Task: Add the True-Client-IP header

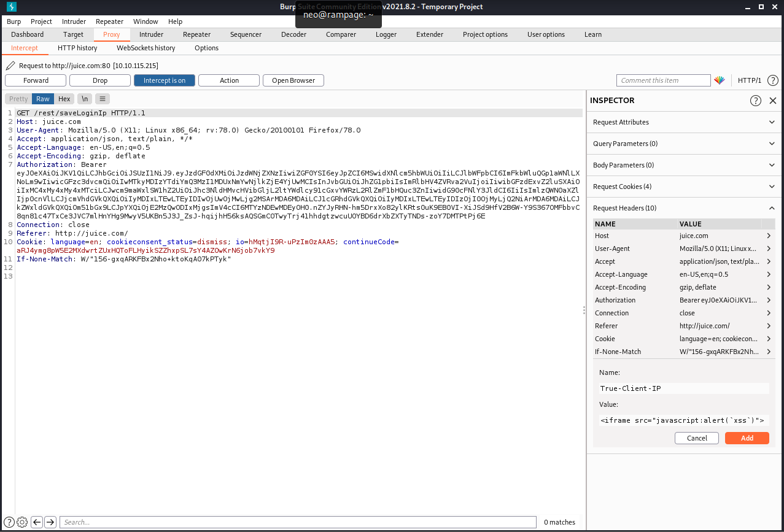Action: tap(747, 438)
